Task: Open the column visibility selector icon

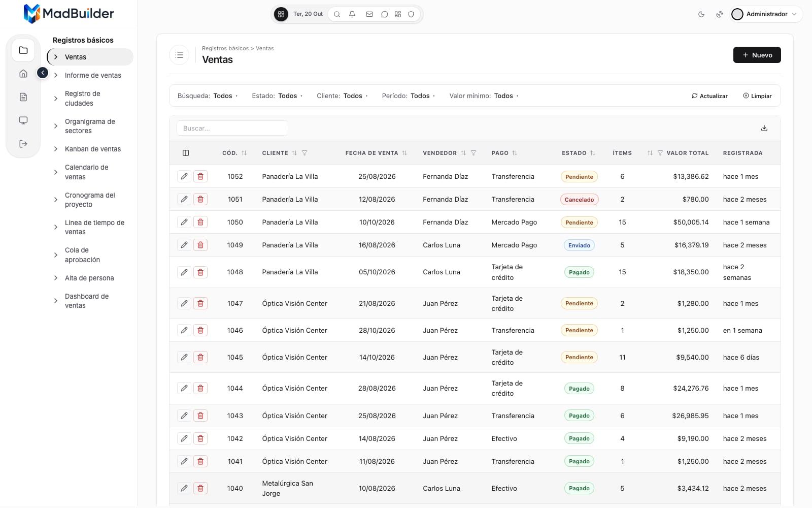Action: click(186, 153)
